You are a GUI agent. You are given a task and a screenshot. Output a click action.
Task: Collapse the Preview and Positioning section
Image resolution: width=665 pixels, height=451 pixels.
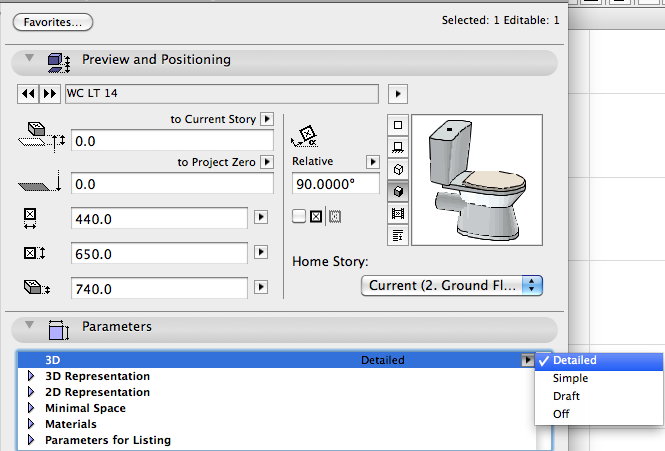(29, 58)
